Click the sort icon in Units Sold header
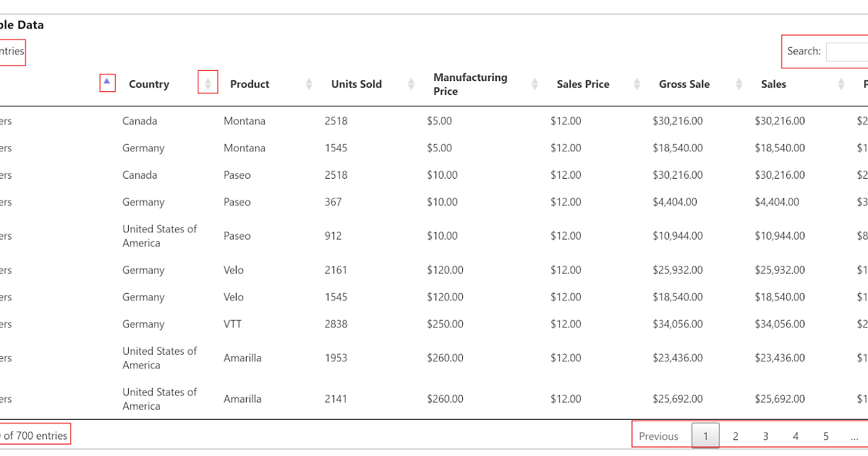868x456 pixels. click(411, 84)
